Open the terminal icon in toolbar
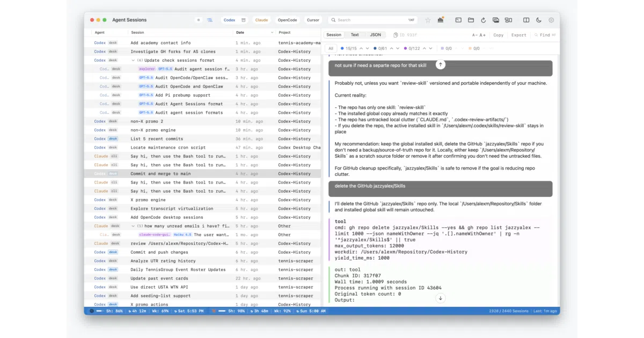The width and height of the screenshot is (644, 338). tap(458, 20)
